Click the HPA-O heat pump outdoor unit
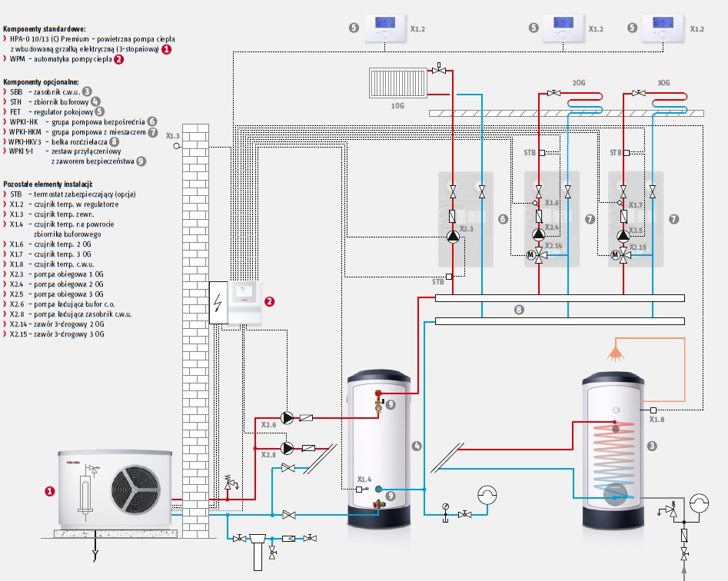Screen dimensions: 728x581 click(115, 489)
